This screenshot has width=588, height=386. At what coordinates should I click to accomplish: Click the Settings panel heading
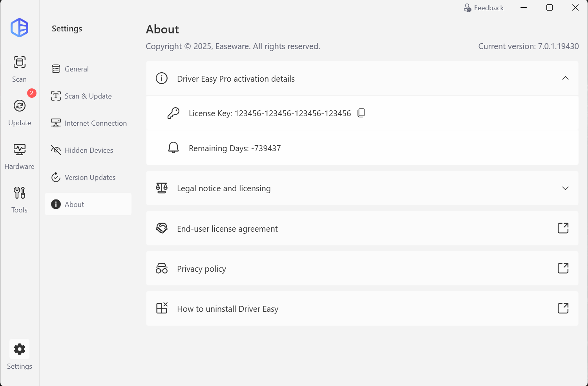point(67,29)
